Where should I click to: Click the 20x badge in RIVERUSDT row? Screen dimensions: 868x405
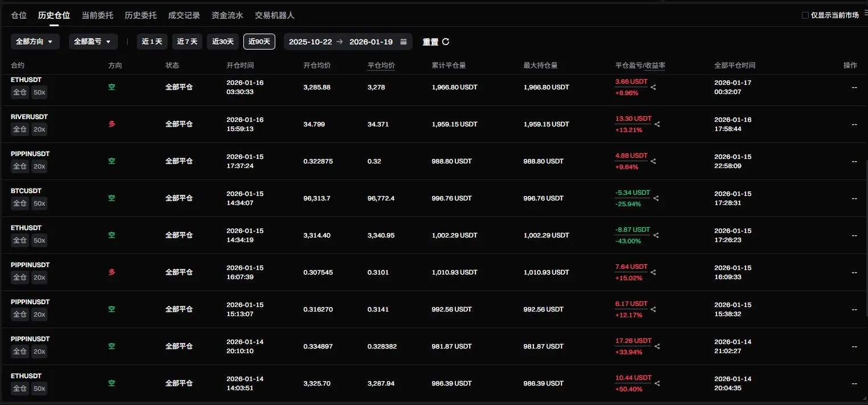[x=39, y=129]
